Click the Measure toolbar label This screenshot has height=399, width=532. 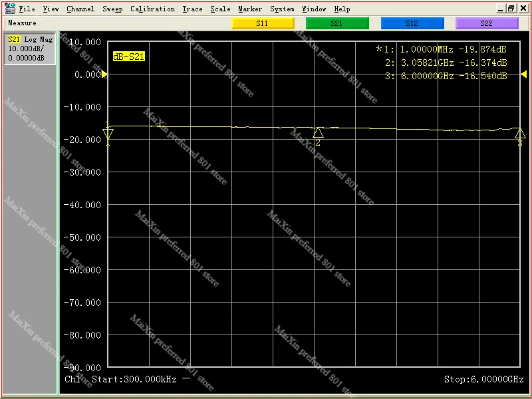[22, 23]
